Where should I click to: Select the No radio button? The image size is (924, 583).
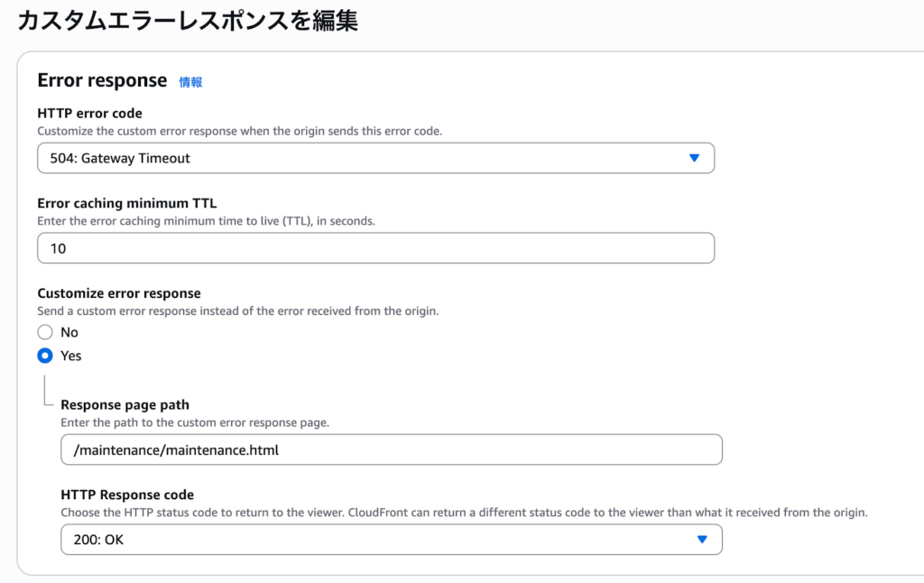[x=45, y=332]
